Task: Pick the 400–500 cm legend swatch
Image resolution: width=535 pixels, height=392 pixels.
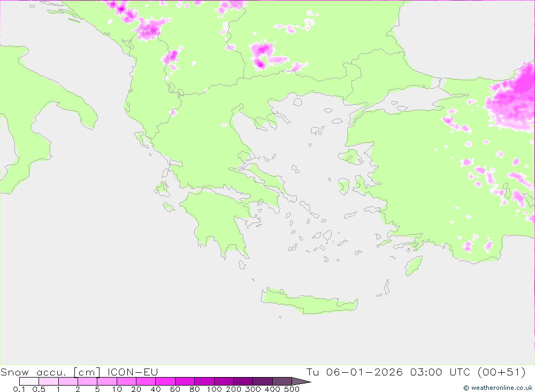Action: pyautogui.click(x=282, y=381)
